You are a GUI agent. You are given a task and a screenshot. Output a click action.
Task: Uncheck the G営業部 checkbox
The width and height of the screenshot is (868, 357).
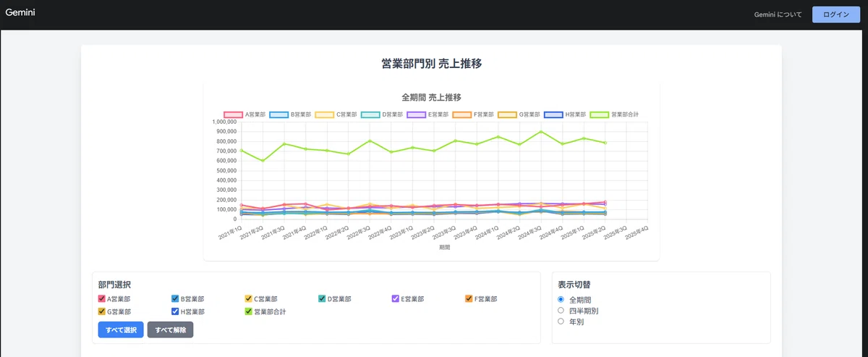102,311
